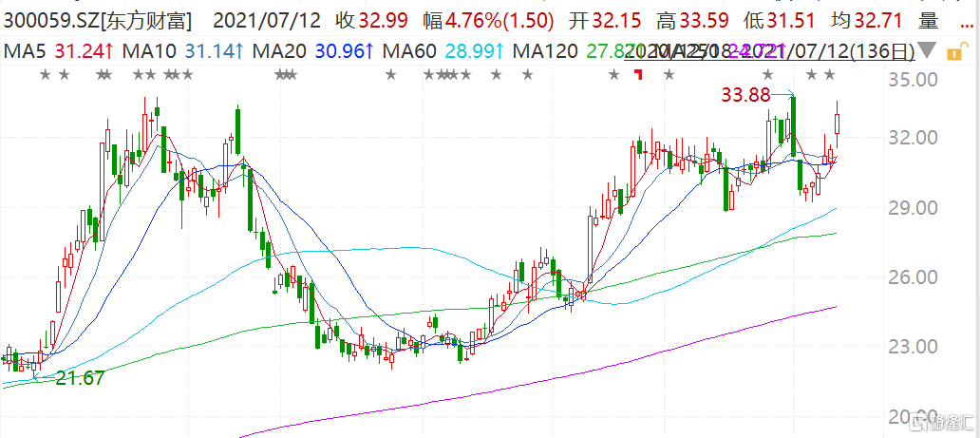Click the opening price 开32.15
Screen dimensions: 980x438
606,22
